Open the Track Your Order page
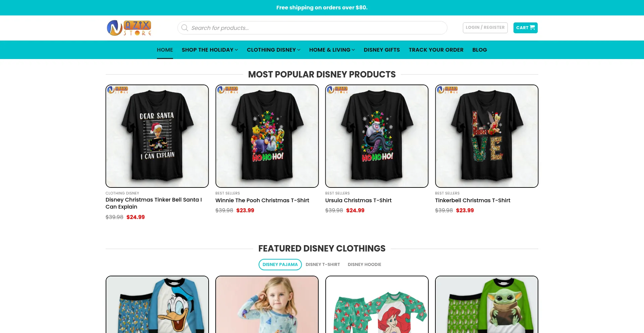 (436, 50)
